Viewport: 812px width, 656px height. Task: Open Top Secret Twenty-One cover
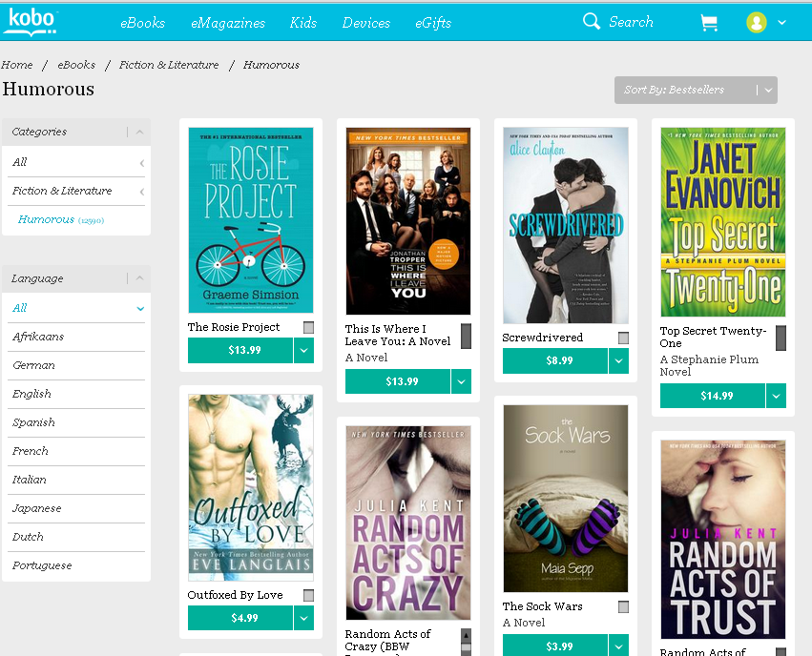tap(723, 222)
